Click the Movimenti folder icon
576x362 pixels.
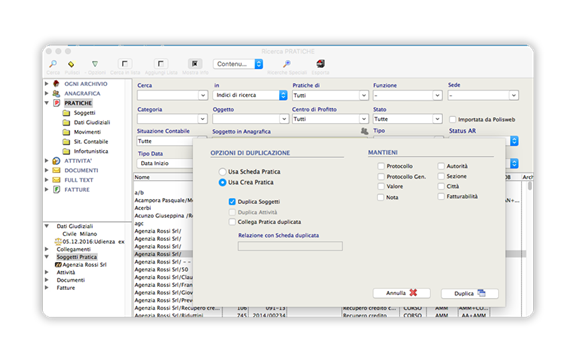66,132
